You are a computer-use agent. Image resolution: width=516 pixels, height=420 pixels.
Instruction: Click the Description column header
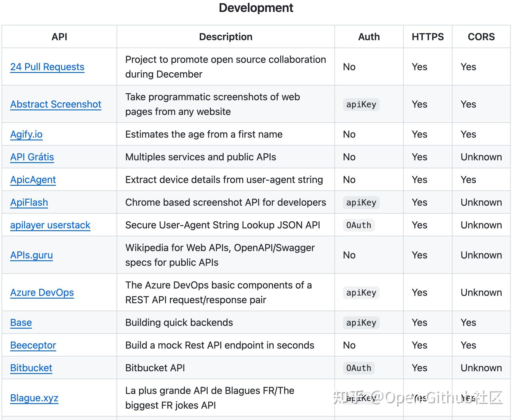pos(226,37)
